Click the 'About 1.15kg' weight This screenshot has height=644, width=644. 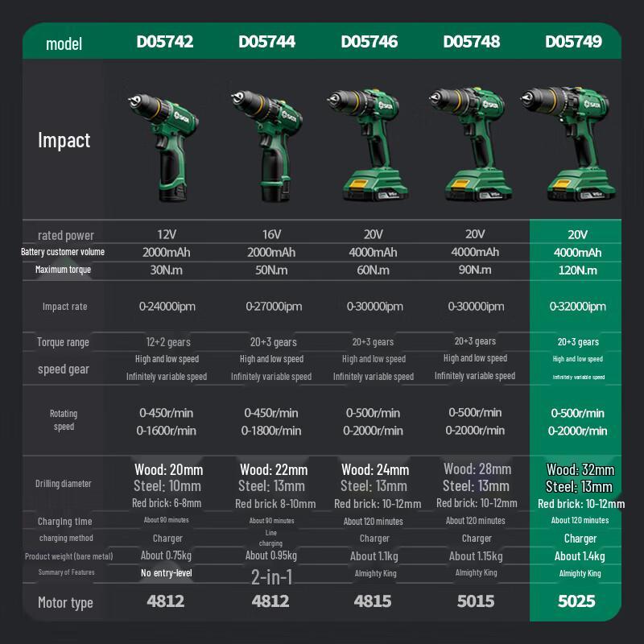point(476,556)
